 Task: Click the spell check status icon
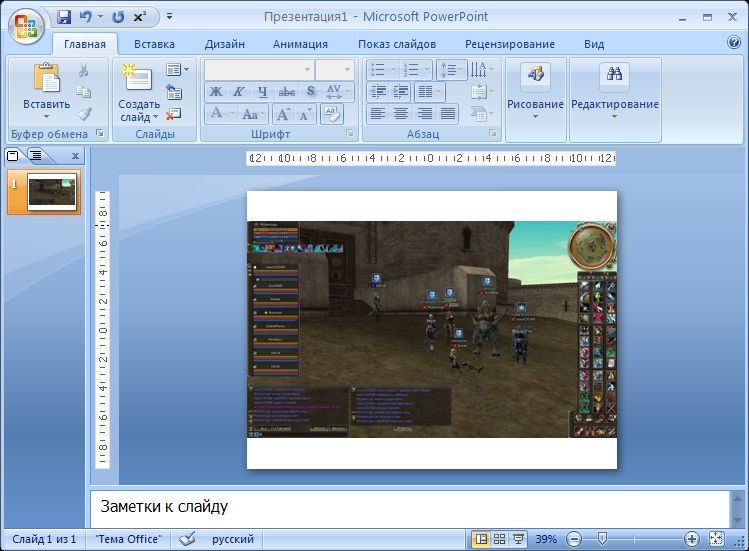click(187, 539)
